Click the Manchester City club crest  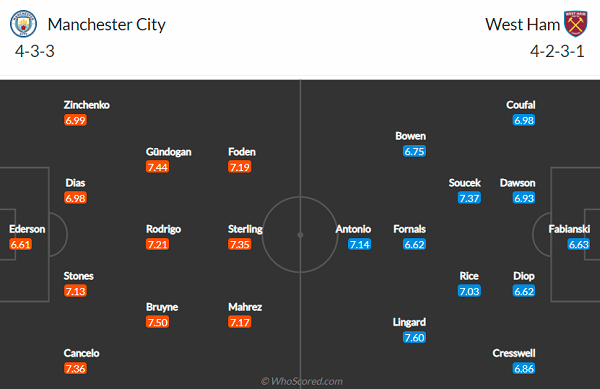[23, 24]
